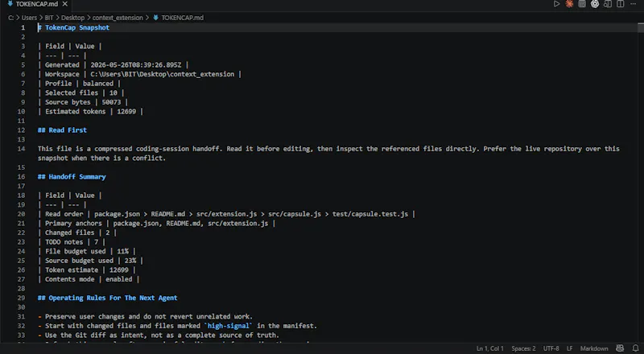Click the 'Users' breadcrumb segment
The image size is (644, 354).
[29, 18]
